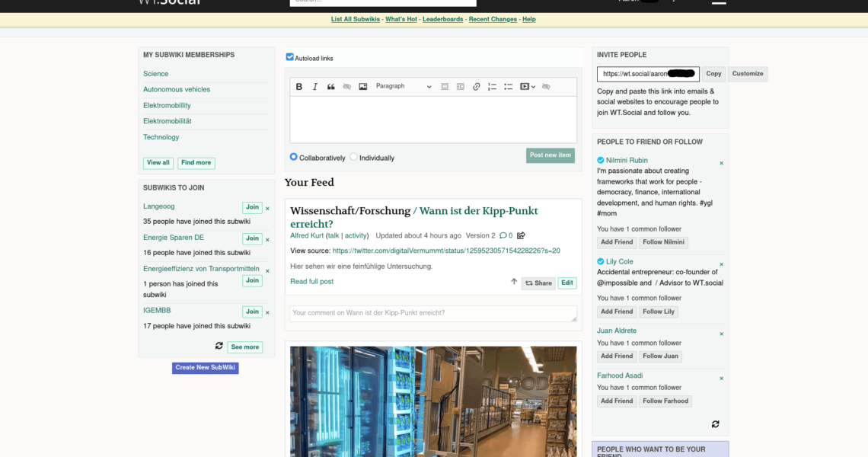
Task: Click Follow Nilmini button
Action: pyautogui.click(x=663, y=242)
